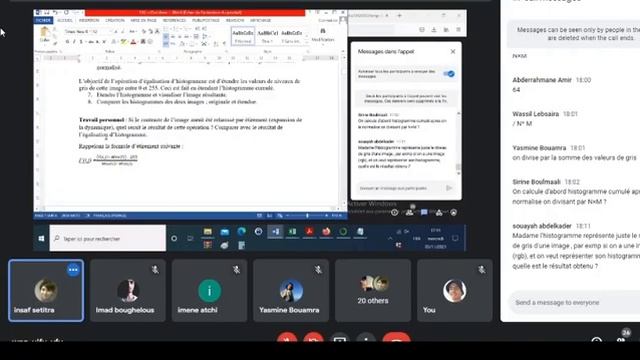Click the Send a message to everyone field
This screenshot has width=640, height=360.
coord(574,302)
